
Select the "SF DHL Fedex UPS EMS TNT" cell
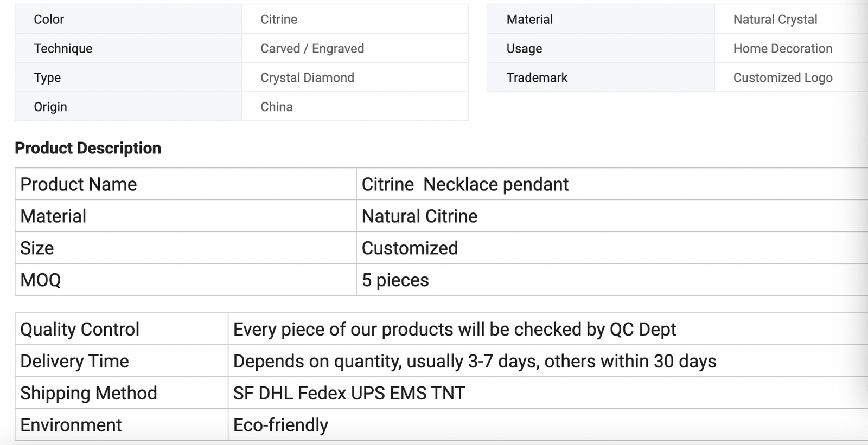coord(349,394)
